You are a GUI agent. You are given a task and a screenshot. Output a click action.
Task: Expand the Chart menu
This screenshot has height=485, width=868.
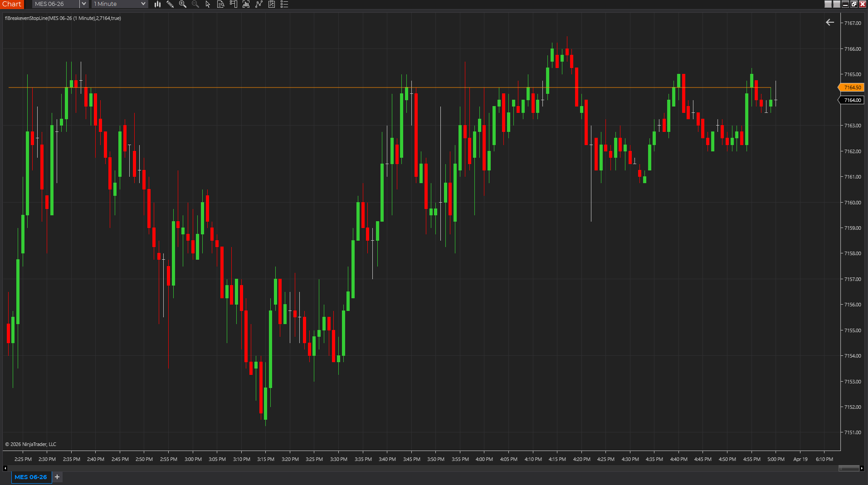tap(12, 4)
